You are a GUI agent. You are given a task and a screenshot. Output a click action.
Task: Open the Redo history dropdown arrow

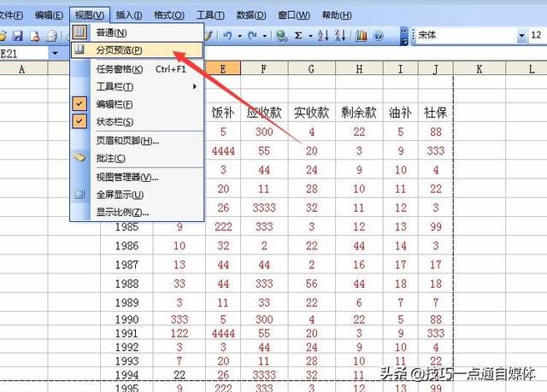click(265, 36)
